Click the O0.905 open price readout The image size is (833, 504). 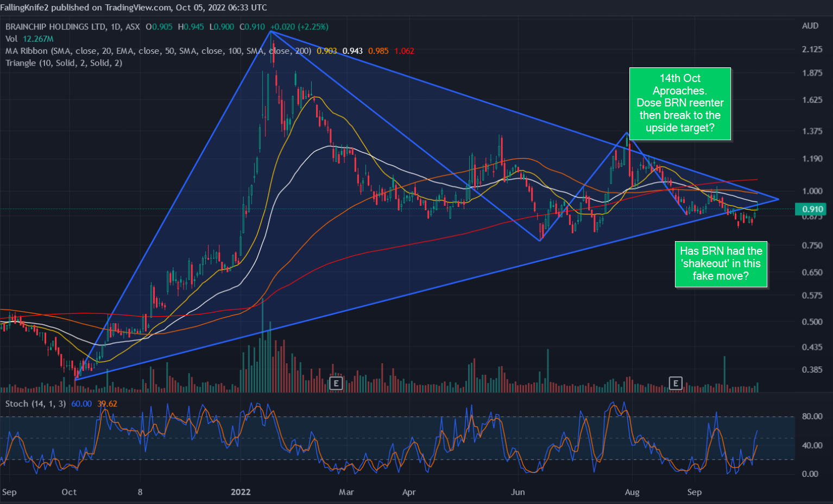(x=159, y=27)
